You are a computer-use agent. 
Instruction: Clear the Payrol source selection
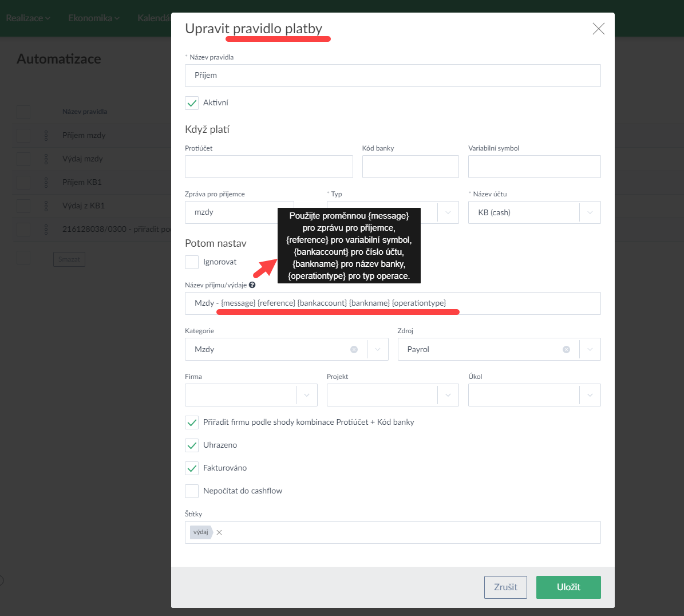point(566,349)
